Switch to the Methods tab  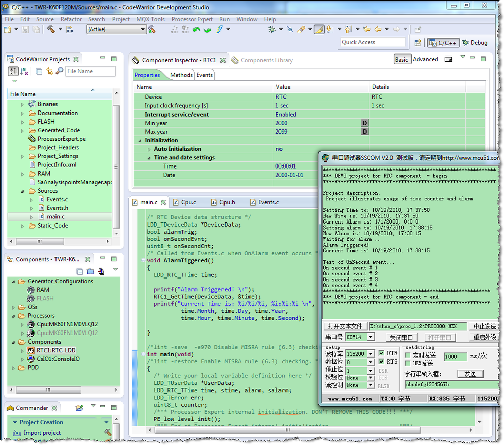coord(181,75)
